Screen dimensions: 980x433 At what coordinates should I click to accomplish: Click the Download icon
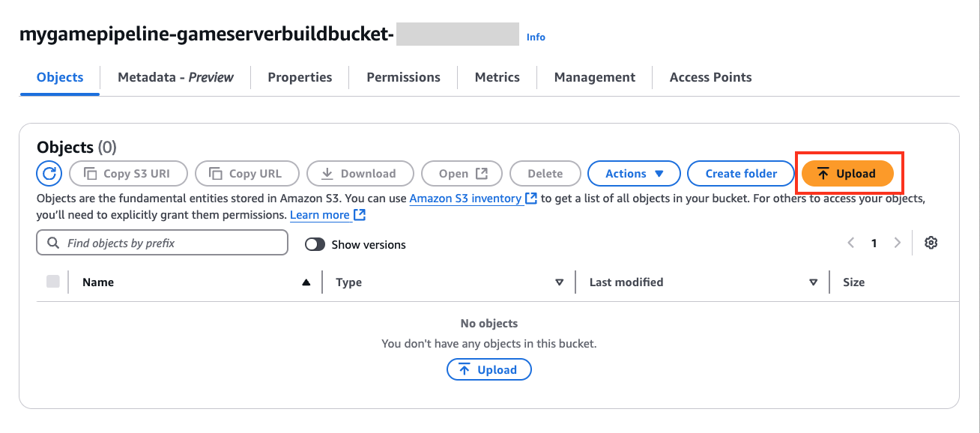[326, 173]
